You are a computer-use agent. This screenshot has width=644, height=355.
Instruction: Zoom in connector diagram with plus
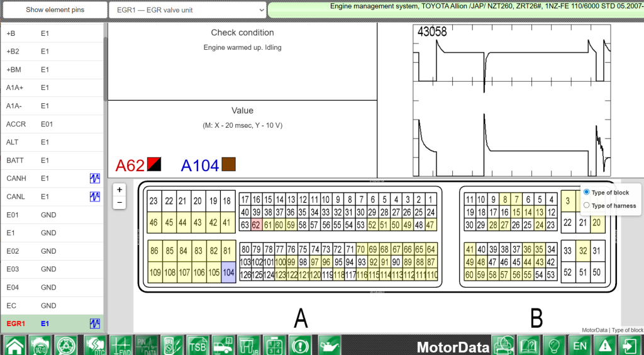point(119,190)
